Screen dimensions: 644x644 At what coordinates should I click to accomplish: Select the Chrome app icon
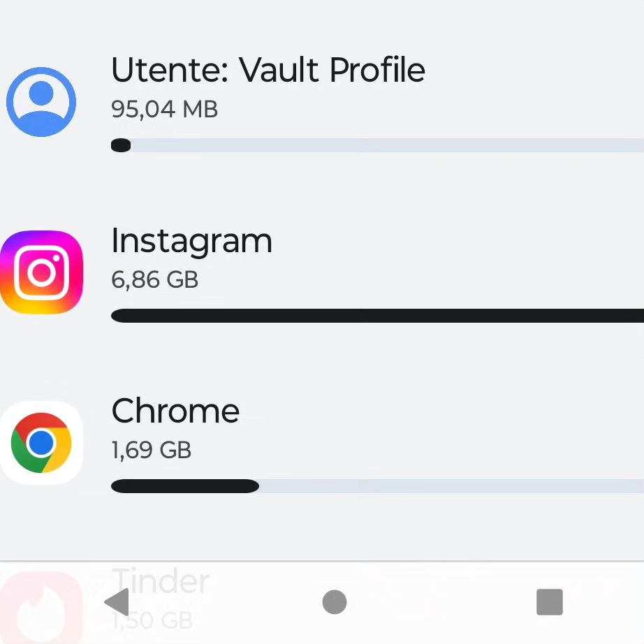pos(41,443)
